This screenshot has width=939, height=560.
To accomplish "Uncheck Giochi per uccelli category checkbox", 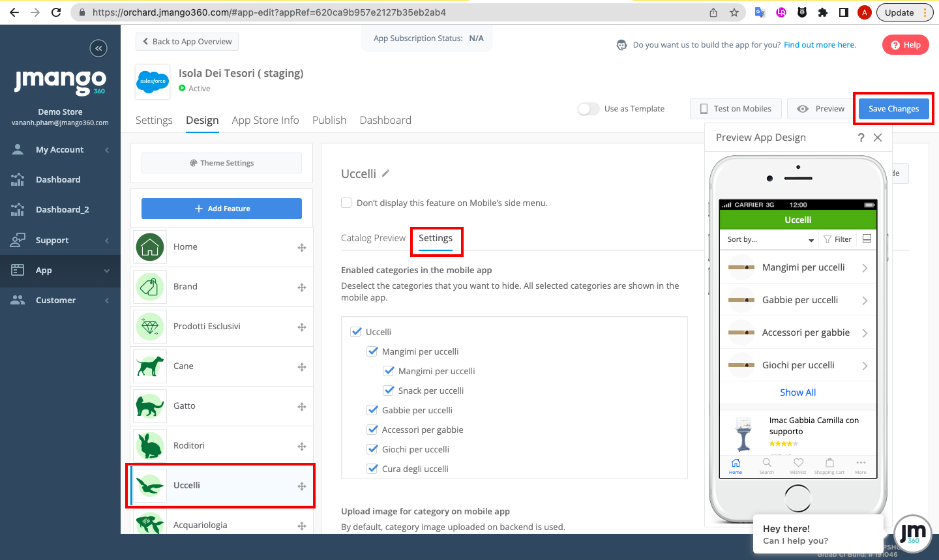I will [373, 449].
